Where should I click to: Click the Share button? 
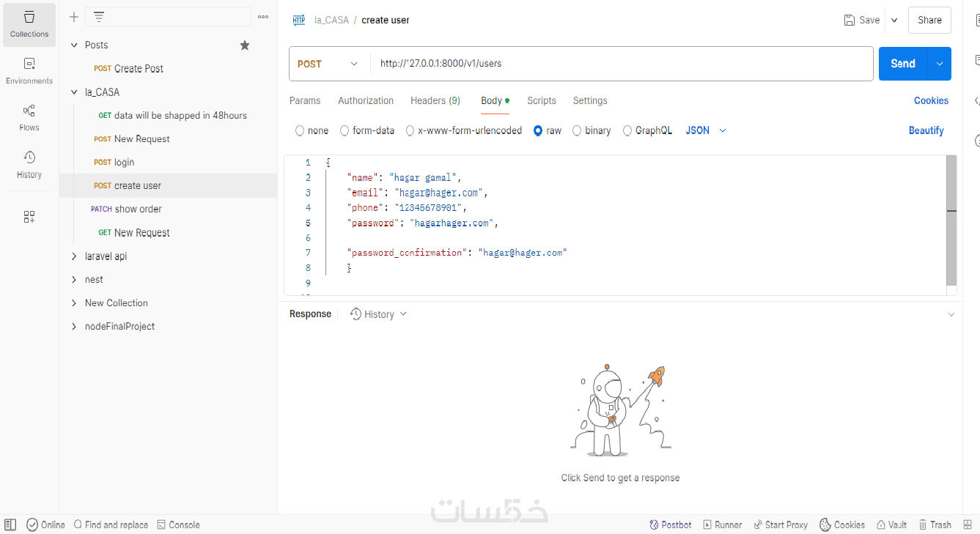tap(929, 21)
